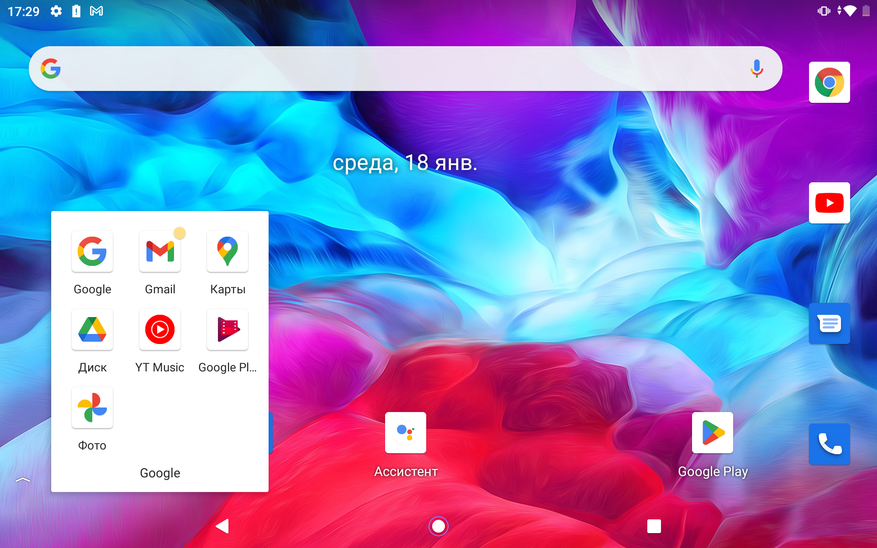
Task: Tap the battery alert notification icon
Action: point(76,11)
